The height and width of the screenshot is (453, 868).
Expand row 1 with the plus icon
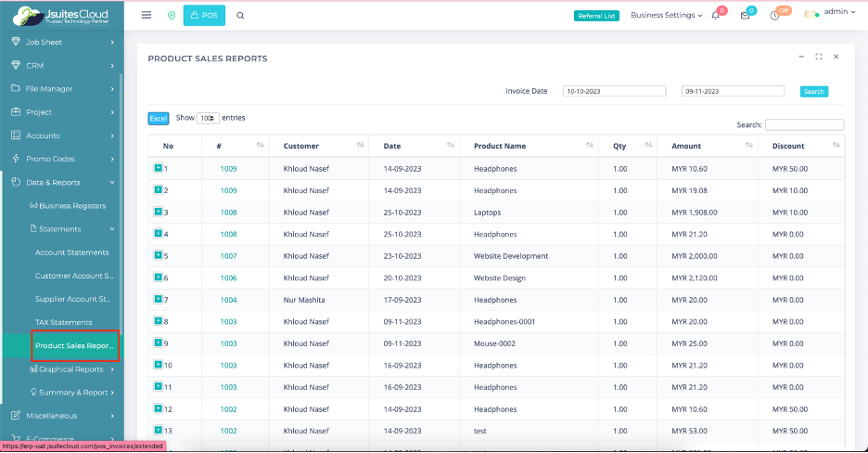pos(158,169)
